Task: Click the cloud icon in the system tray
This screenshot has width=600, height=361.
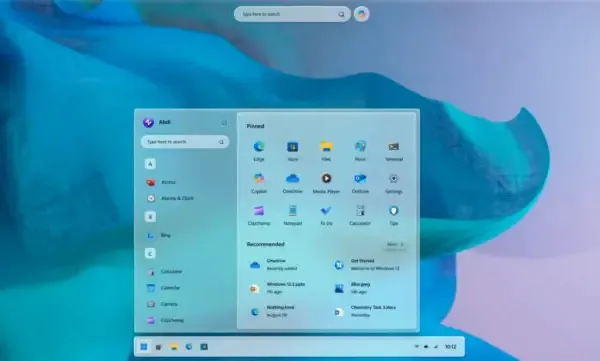Action: tap(426, 347)
